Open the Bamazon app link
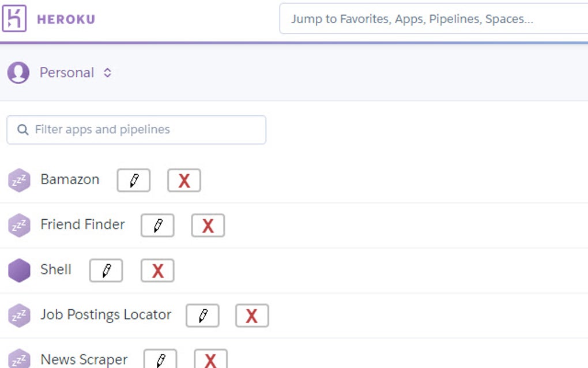 [70, 179]
